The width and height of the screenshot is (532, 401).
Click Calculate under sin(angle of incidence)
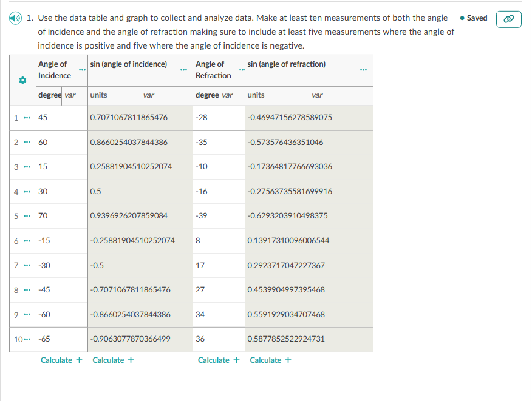[113, 360]
